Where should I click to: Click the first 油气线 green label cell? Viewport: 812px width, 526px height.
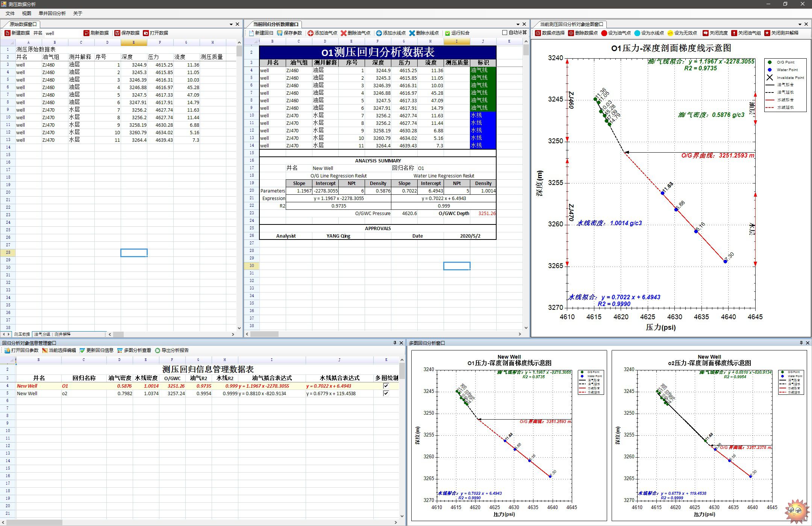(x=483, y=70)
